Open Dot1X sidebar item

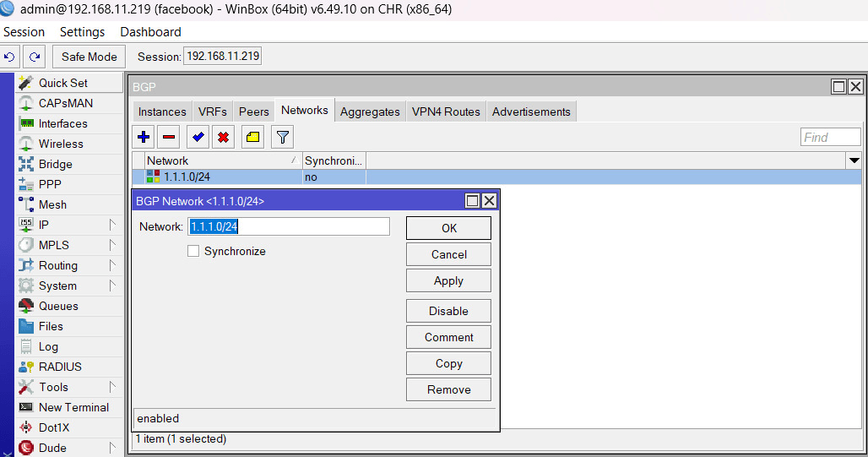coord(69,427)
